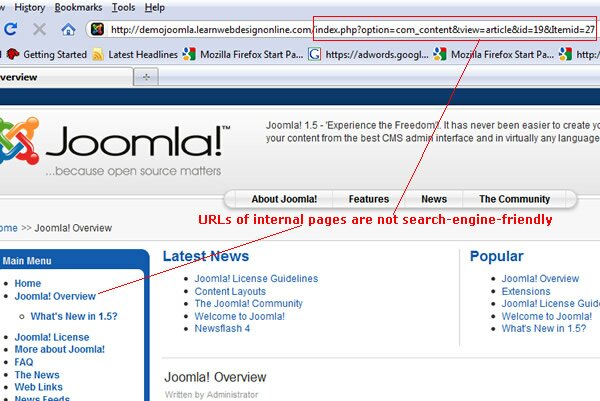This screenshot has width=600, height=401.
Task: Click the Latest News heading
Action: 206,256
